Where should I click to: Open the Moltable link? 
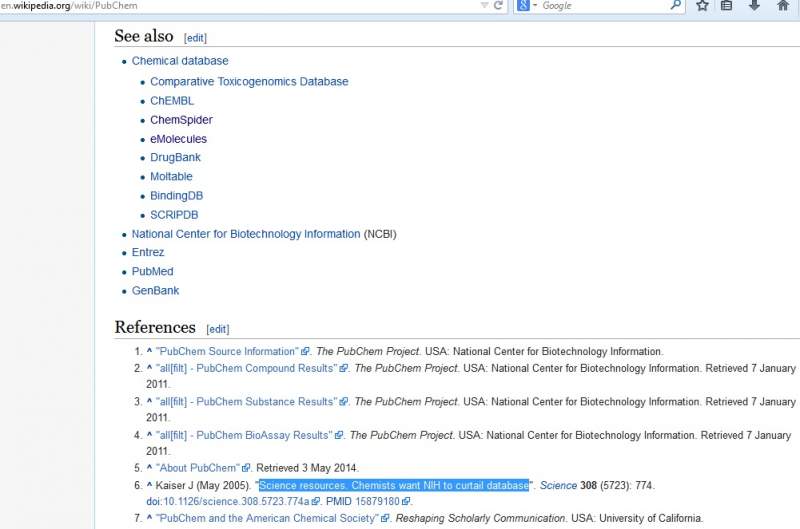point(171,177)
